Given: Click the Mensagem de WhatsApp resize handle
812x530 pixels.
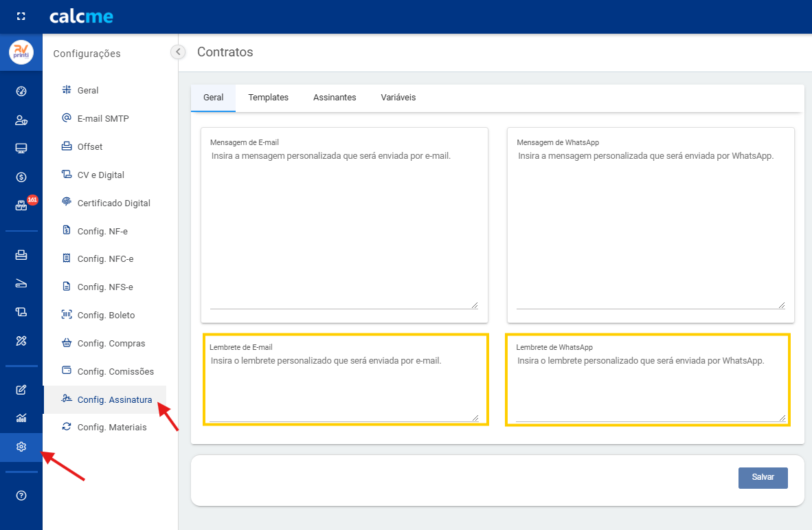Looking at the screenshot, I should (782, 305).
